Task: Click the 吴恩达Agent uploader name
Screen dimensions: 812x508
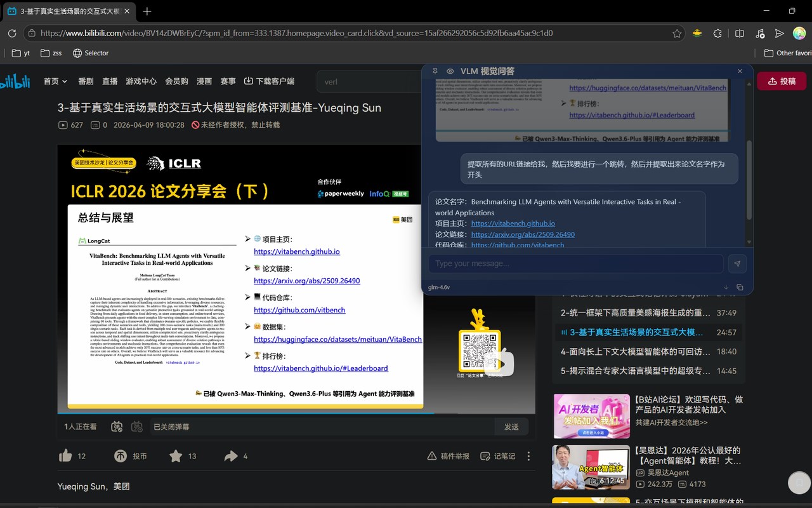Action: click(x=668, y=472)
